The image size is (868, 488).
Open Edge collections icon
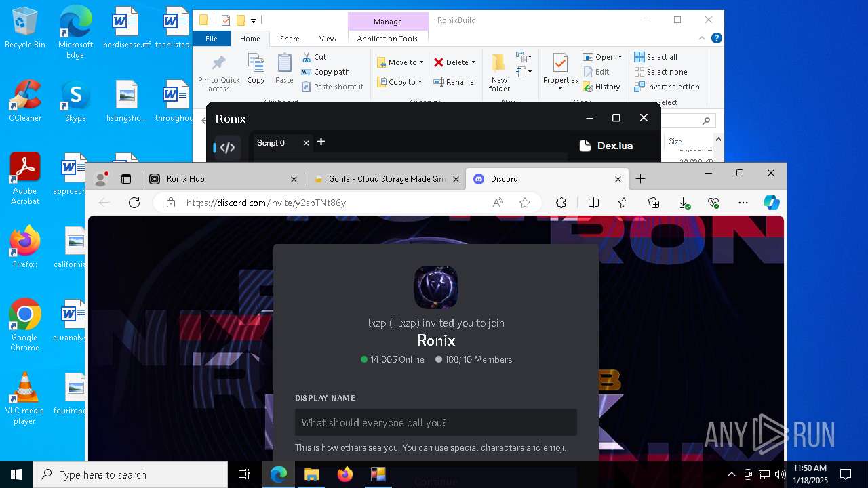point(654,203)
